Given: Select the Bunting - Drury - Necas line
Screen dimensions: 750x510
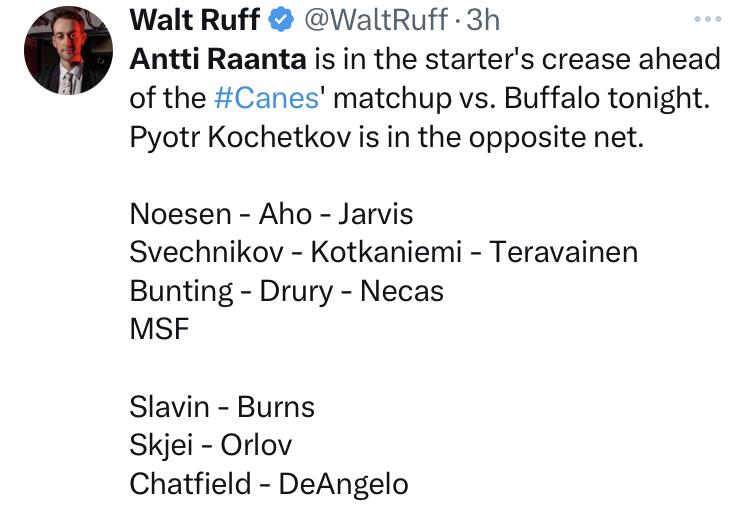Looking at the screenshot, I should 286,291.
